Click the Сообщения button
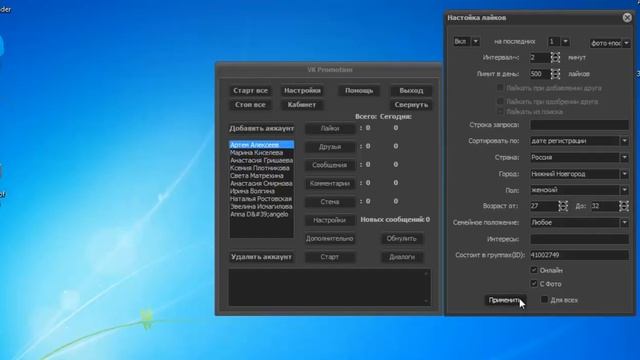This screenshot has height=360, width=640. click(x=330, y=165)
